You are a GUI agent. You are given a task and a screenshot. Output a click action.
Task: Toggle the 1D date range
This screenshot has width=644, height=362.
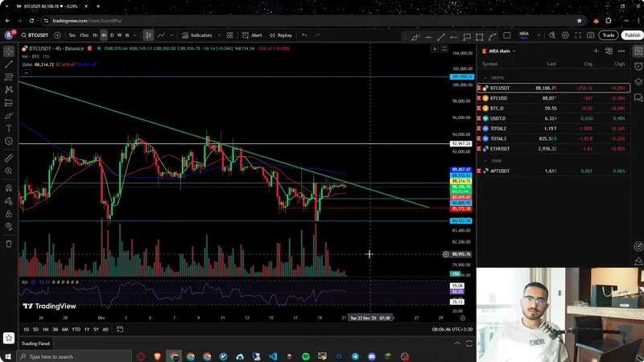point(26,329)
